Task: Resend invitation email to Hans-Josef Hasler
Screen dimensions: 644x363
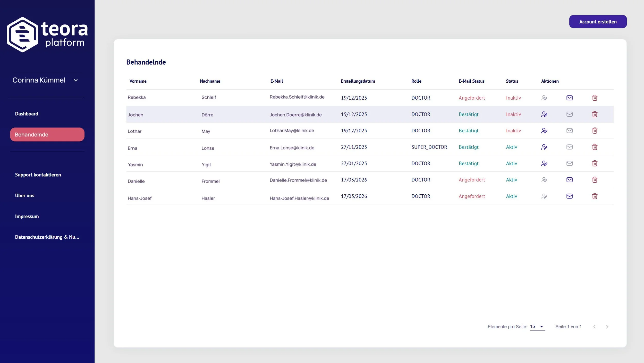Action: [569, 196]
